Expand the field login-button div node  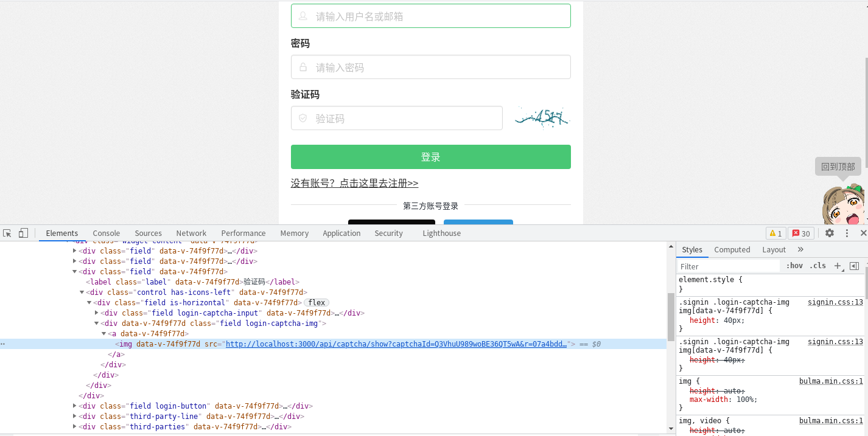click(74, 406)
